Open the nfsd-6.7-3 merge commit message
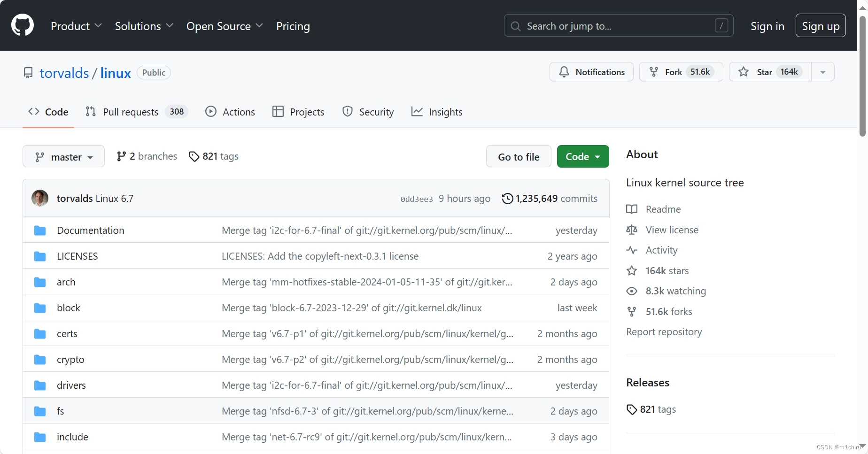This screenshot has height=454, width=868. [368, 411]
